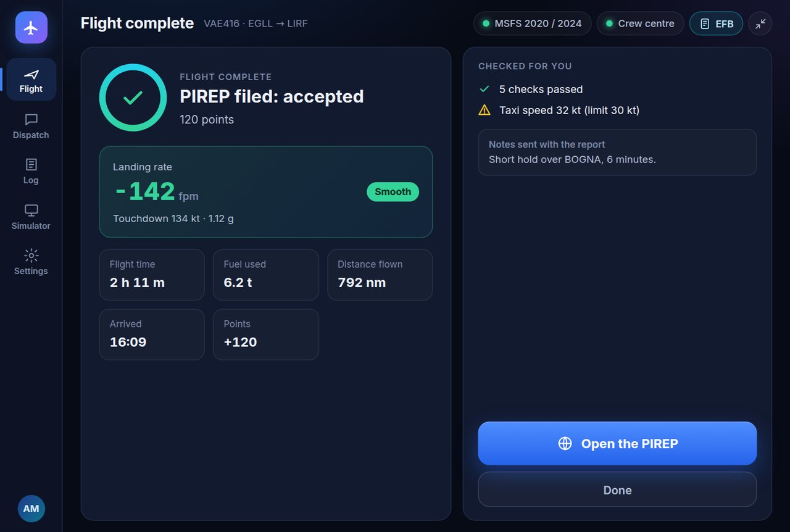Open the Simulator page
Screen dimensions: 790x532
(31, 217)
